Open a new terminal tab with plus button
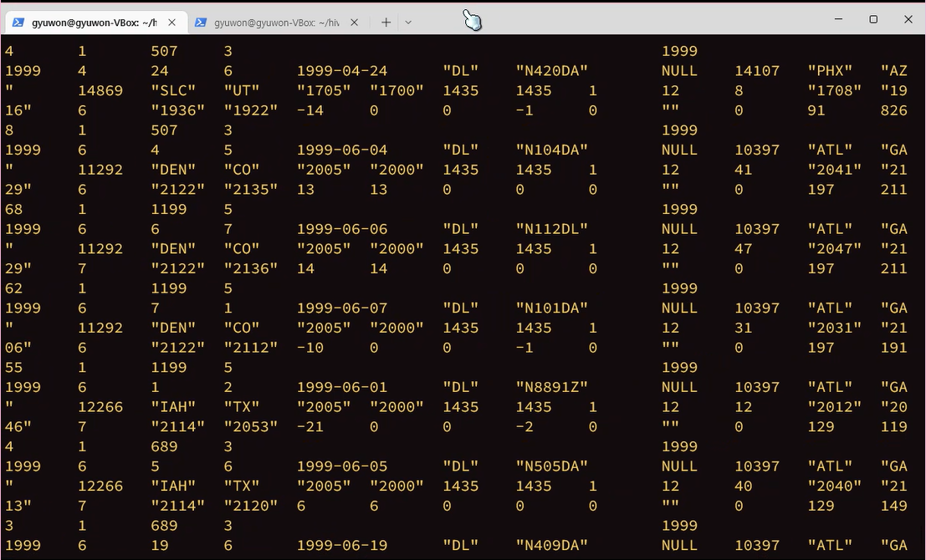The image size is (926, 560). tap(386, 23)
